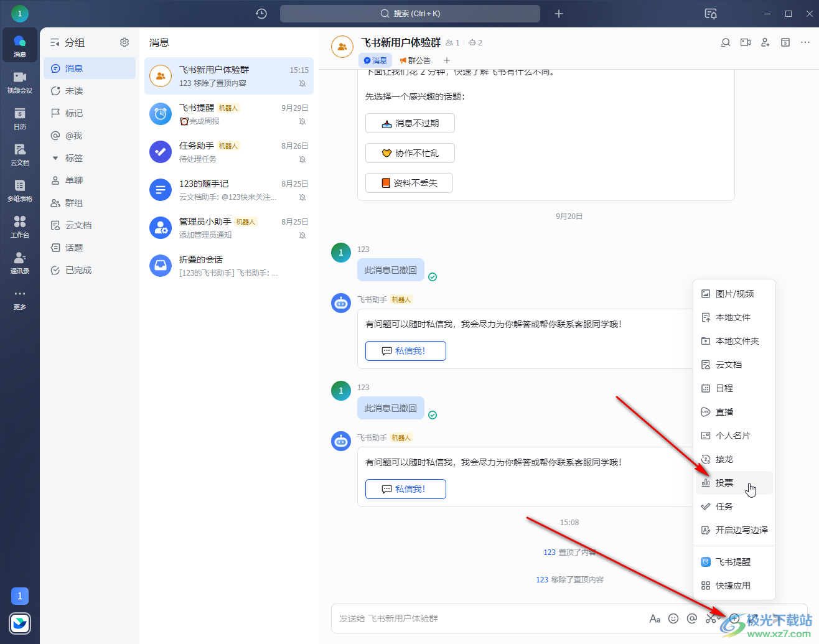Open the 飞书新用户体验群 conversation in the list

[x=229, y=76]
